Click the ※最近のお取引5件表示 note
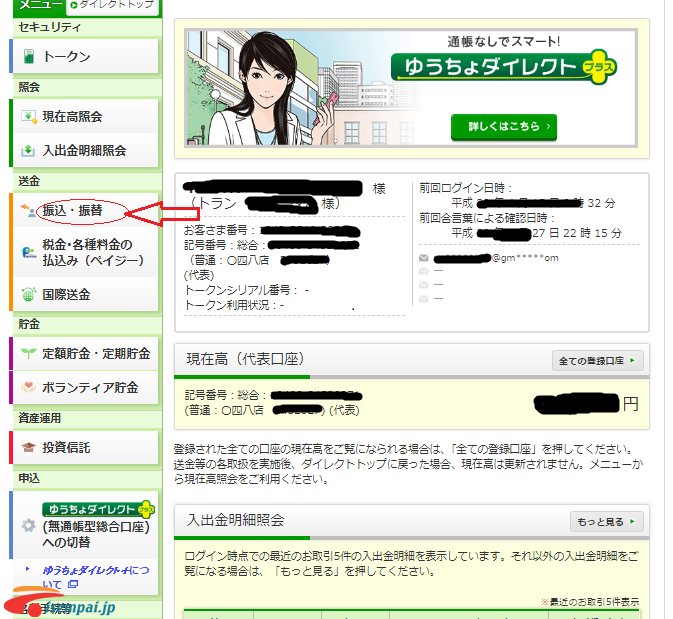Viewport: 673px width, 619px height. click(590, 601)
